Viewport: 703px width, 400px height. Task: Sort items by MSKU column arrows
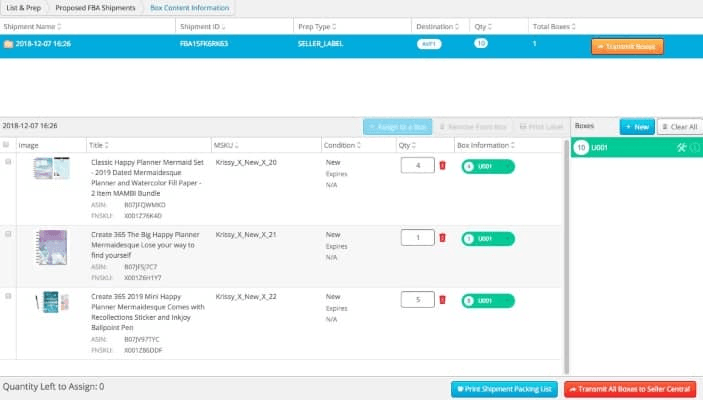point(237,145)
